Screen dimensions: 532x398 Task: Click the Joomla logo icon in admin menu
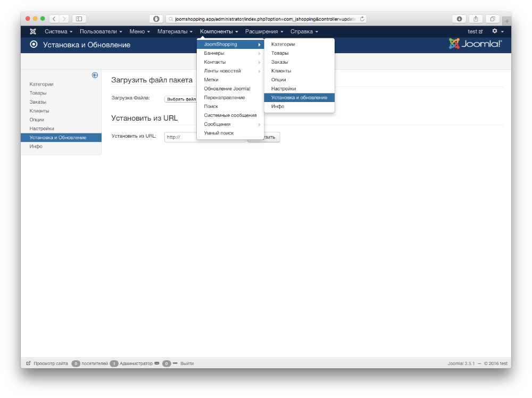33,31
